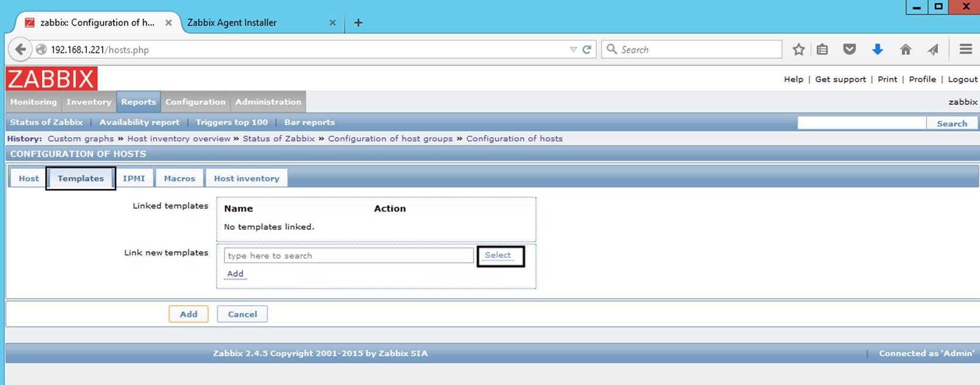Viewport: 980px width, 385px height.
Task: Open the Administration menu
Action: pos(268,102)
